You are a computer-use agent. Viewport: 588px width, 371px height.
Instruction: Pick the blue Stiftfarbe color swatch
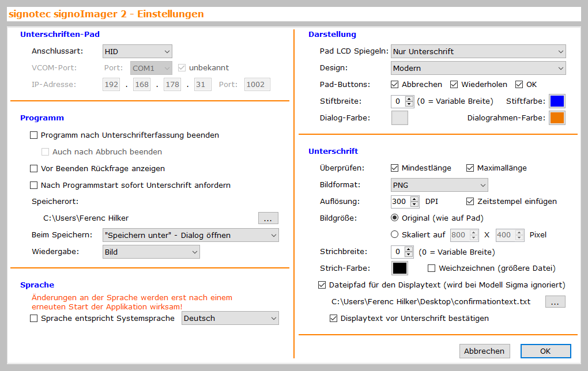(557, 101)
